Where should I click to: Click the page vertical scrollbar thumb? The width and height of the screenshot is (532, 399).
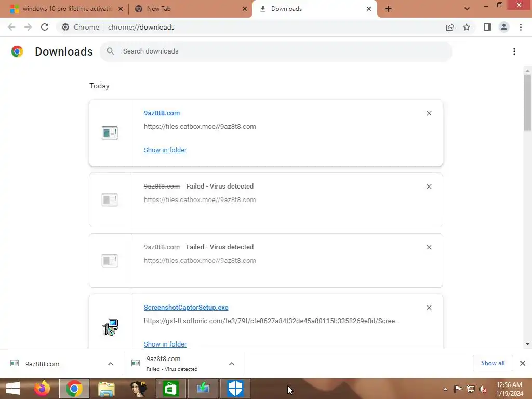click(x=527, y=102)
